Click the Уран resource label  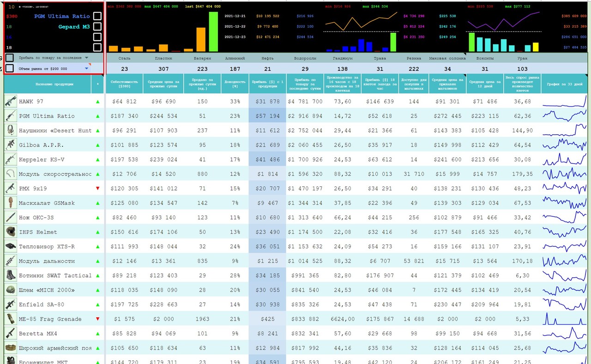click(522, 59)
